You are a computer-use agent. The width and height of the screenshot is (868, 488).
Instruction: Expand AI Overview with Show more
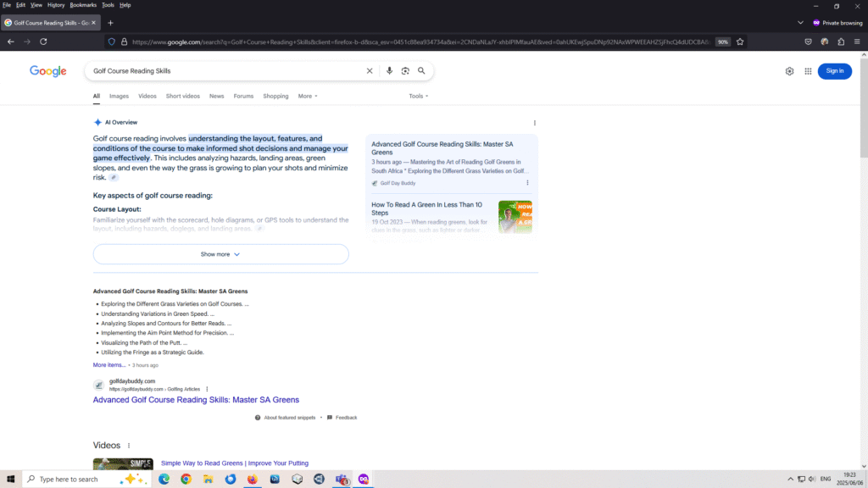[220, 254]
